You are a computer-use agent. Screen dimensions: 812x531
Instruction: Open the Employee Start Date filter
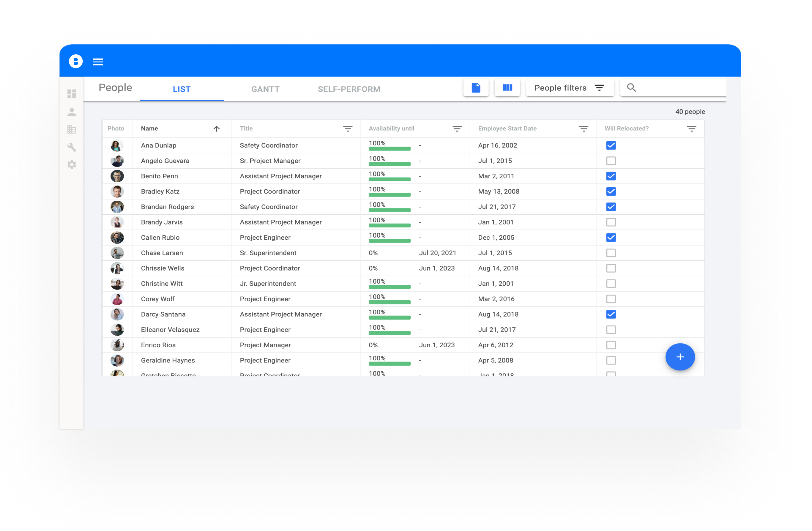click(x=584, y=129)
